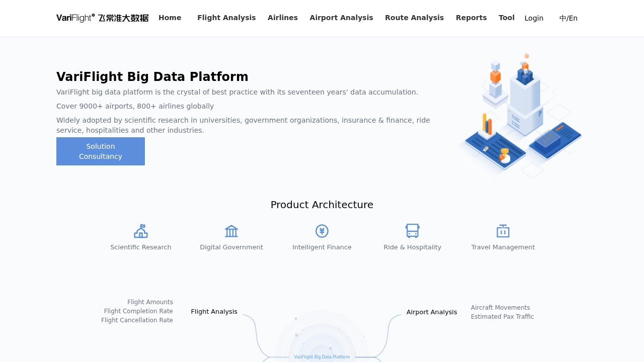This screenshot has width=644, height=362.
Task: Click Flight Analysis node in architecture diagram
Action: coord(214,312)
